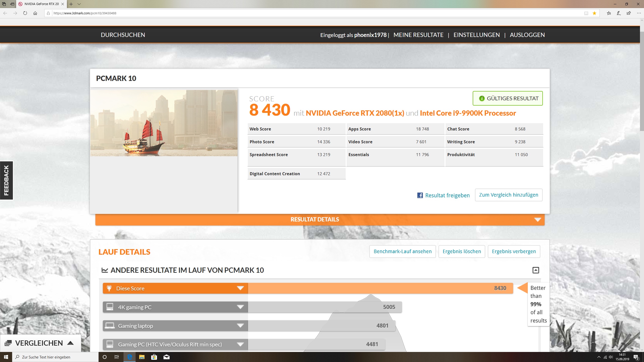Click the browser refresh icon
The width and height of the screenshot is (644, 362).
coord(25,13)
